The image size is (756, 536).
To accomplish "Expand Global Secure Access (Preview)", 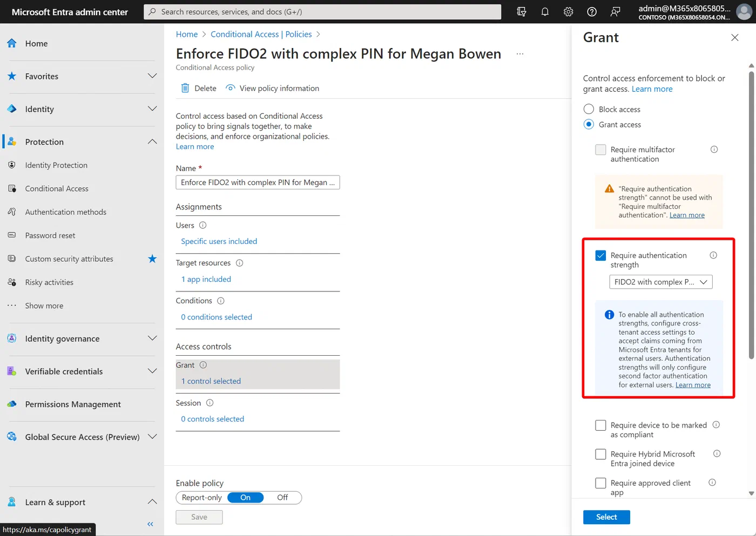I will point(152,437).
